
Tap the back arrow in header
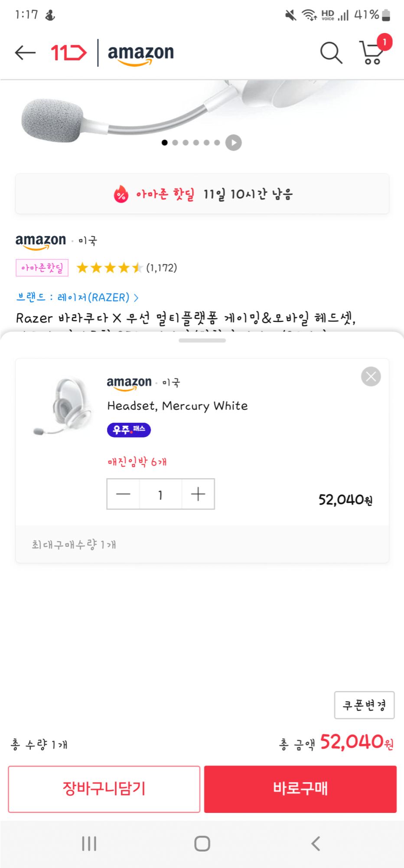tap(25, 53)
